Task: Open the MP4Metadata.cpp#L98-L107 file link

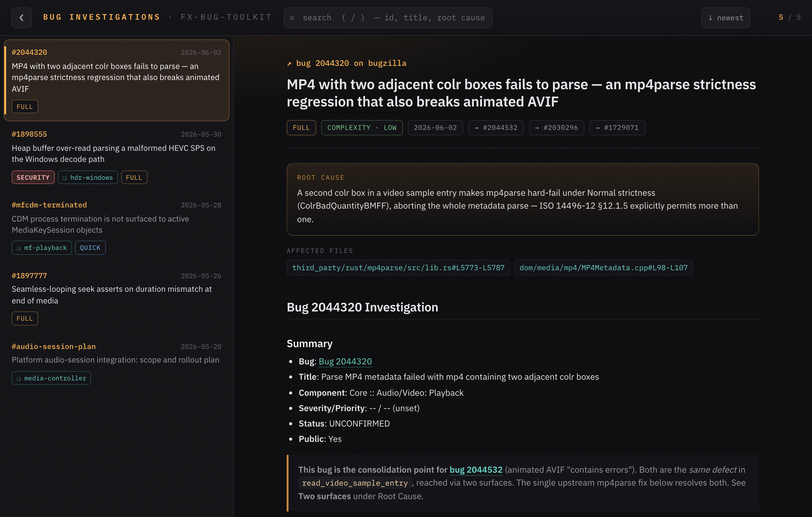Action: click(x=603, y=268)
